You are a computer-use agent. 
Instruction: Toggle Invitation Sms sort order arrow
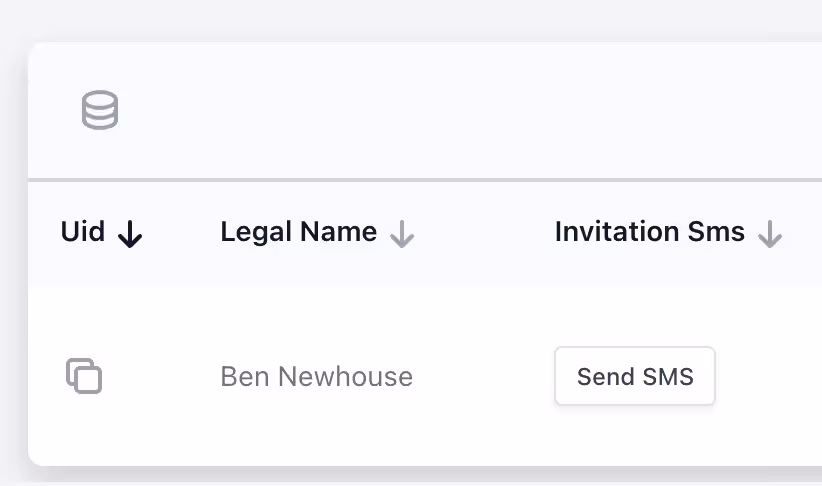(770, 234)
